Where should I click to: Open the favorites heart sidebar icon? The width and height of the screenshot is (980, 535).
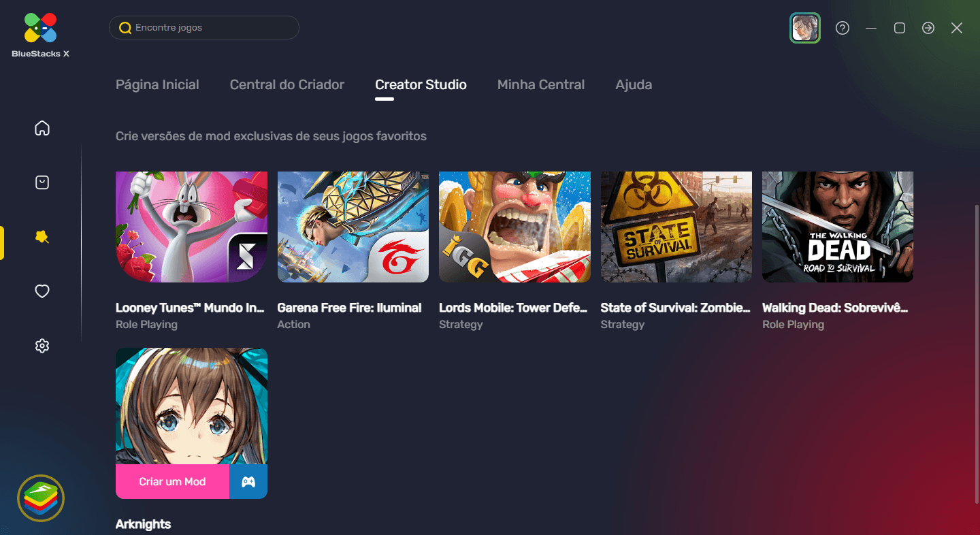[x=42, y=291]
